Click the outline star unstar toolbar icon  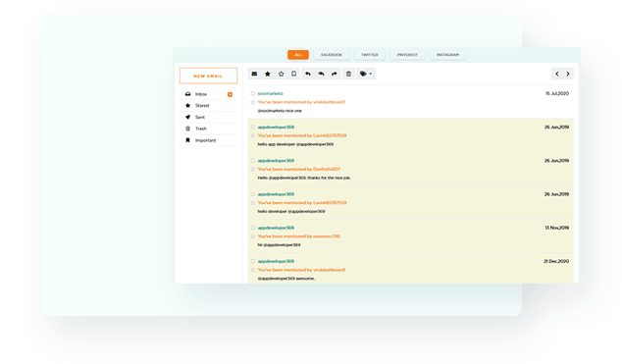(x=282, y=74)
